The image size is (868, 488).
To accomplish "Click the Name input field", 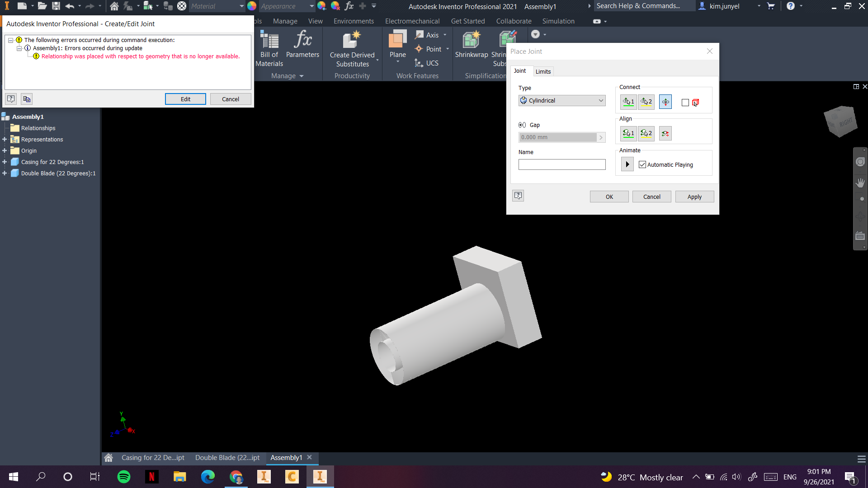I will (562, 164).
